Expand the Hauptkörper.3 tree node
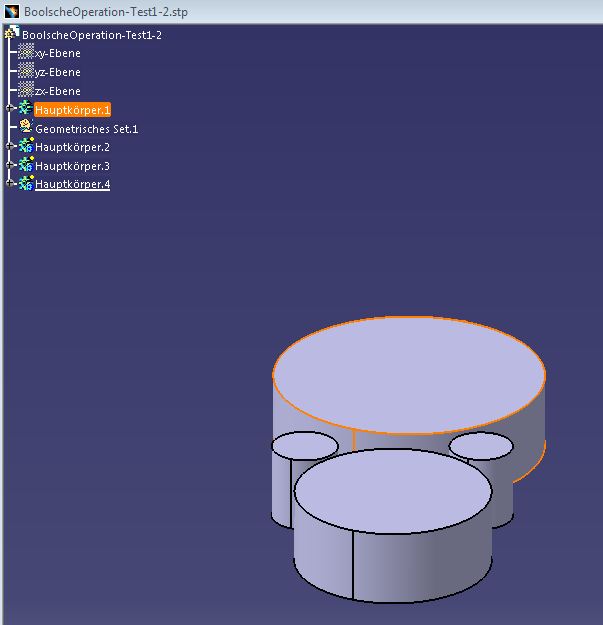Viewport: 603px width, 625px height. 10,165
